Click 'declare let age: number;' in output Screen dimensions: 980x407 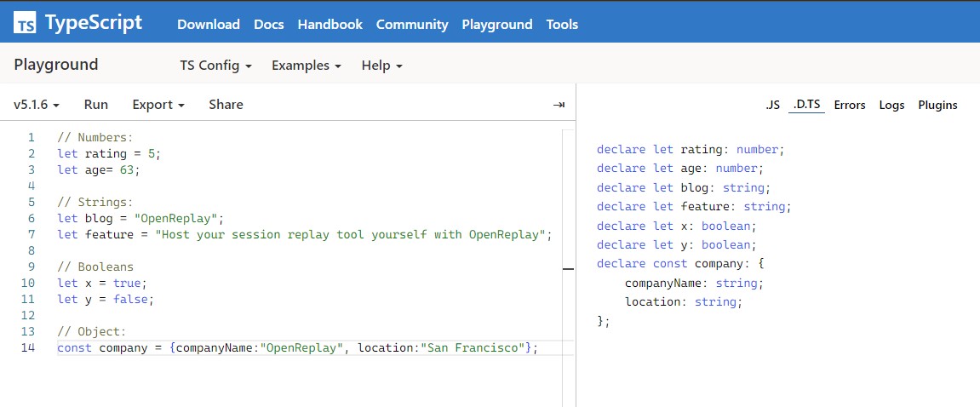pyautogui.click(x=680, y=169)
